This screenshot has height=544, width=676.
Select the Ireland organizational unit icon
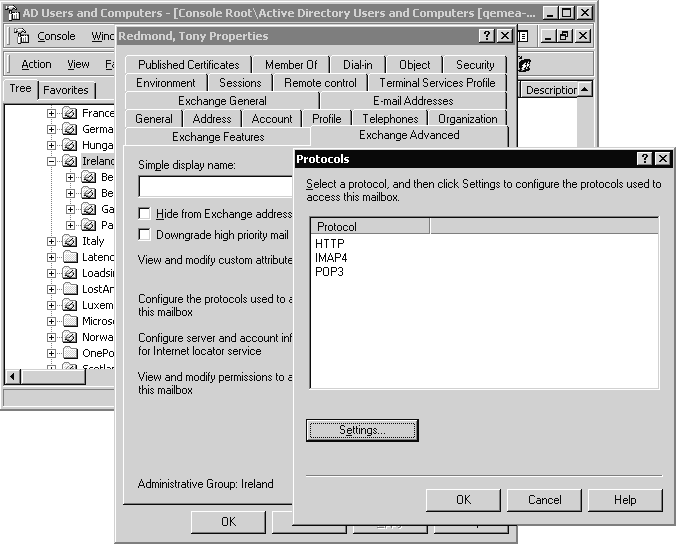[70, 161]
